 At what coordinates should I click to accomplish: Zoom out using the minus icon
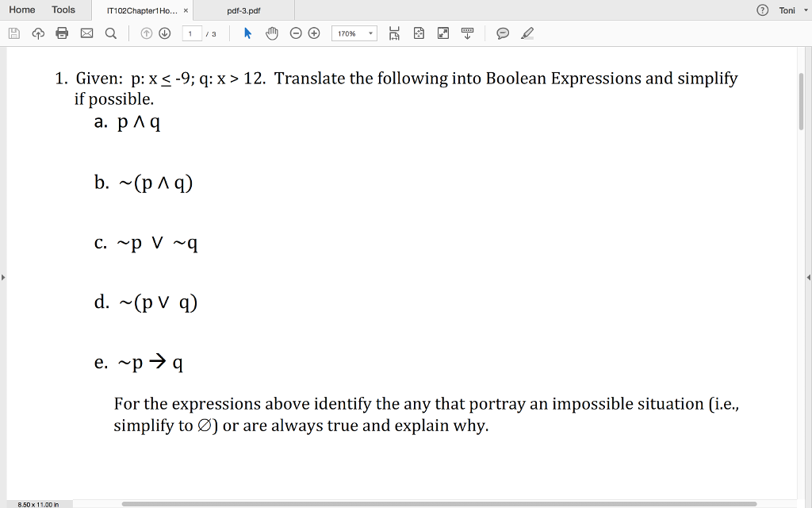294,33
